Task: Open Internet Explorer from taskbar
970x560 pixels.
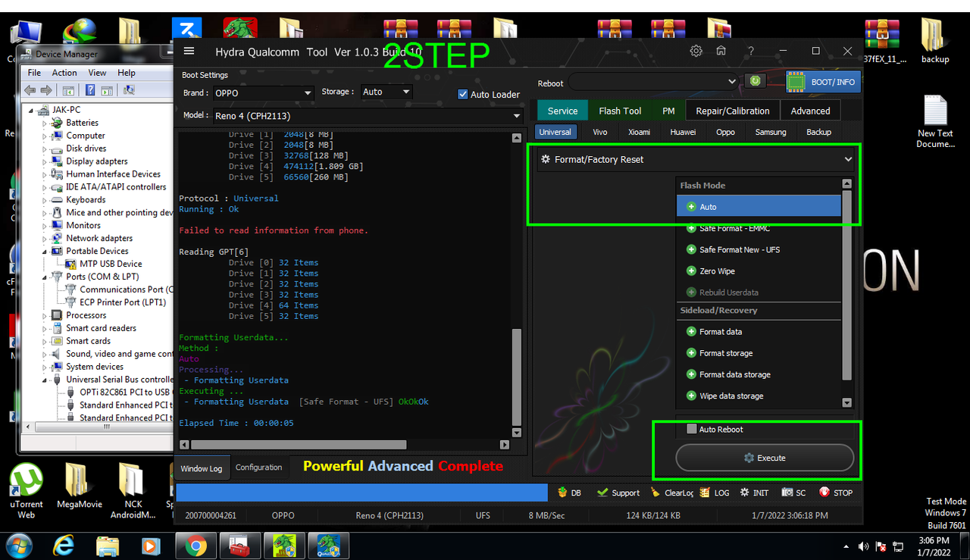Action: [x=64, y=546]
